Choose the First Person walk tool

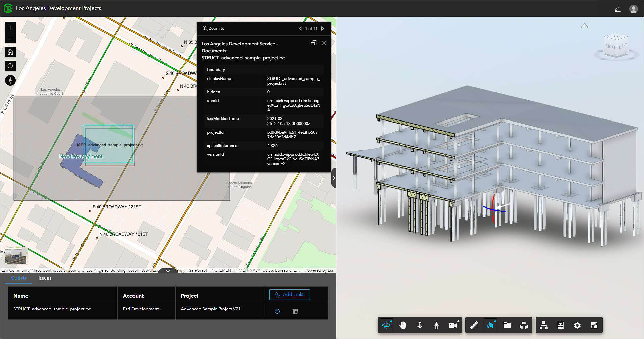[436, 325]
